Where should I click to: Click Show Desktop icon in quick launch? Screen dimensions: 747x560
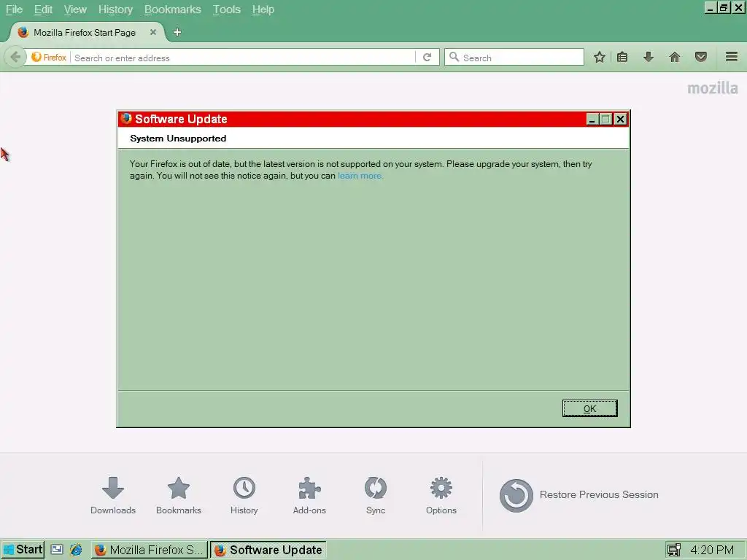tap(57, 550)
